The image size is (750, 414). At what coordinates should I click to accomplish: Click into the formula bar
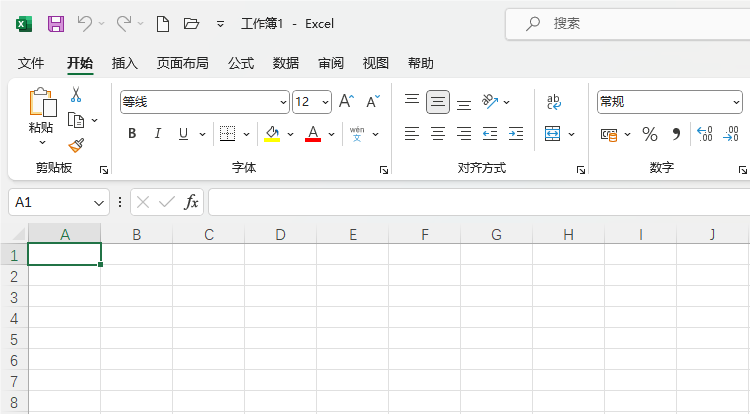pyautogui.click(x=479, y=202)
